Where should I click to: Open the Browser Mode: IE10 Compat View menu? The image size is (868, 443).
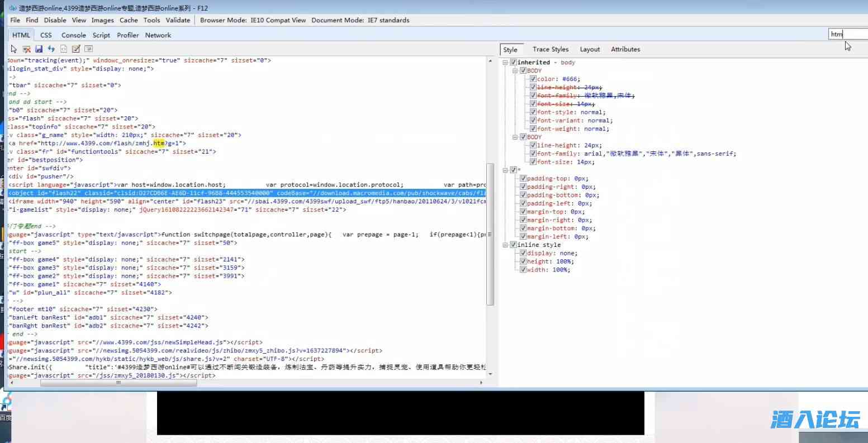(x=253, y=20)
